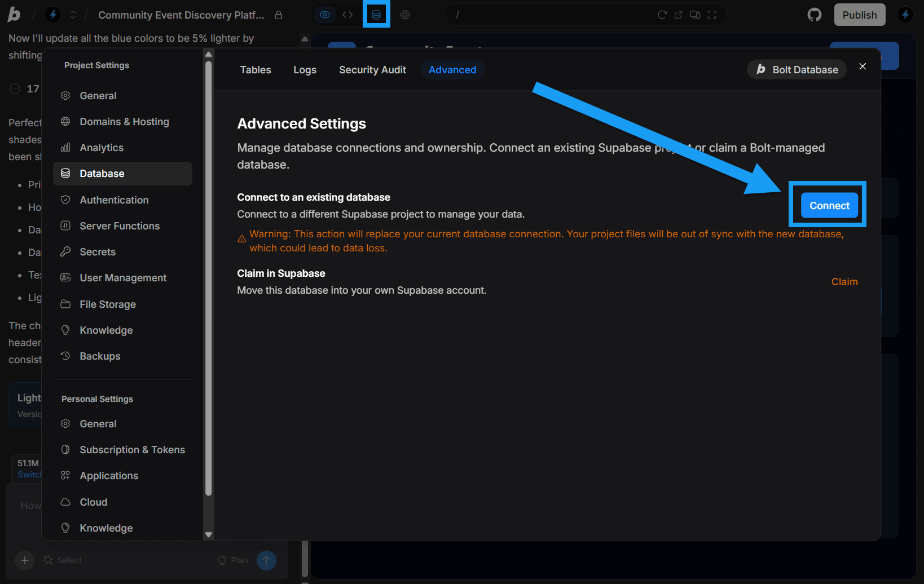Toggle the preview eye view
Screen dimensions: 924x584
[x=324, y=15]
